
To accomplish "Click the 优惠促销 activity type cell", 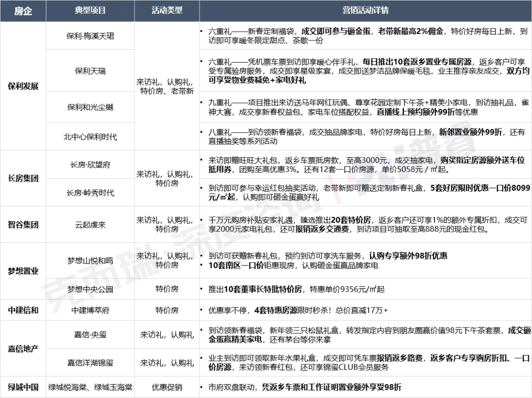I will (167, 387).
